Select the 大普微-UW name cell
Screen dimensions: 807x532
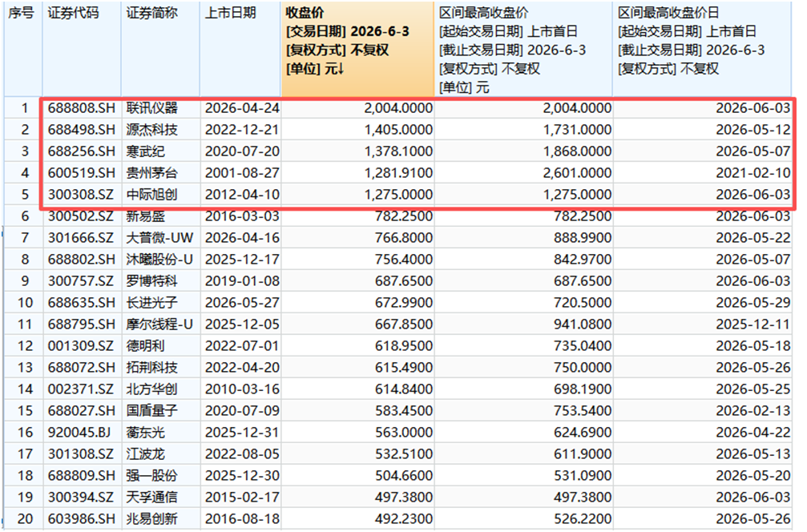point(160,238)
